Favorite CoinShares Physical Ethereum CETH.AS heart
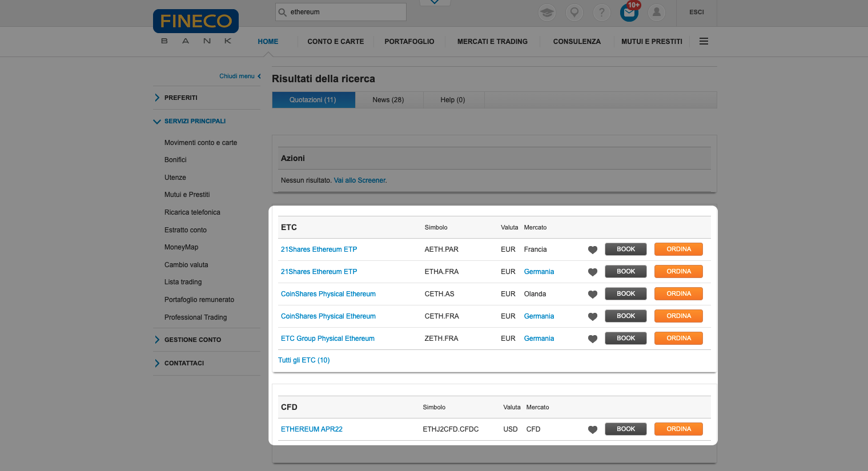This screenshot has height=471, width=868. pyautogui.click(x=593, y=294)
